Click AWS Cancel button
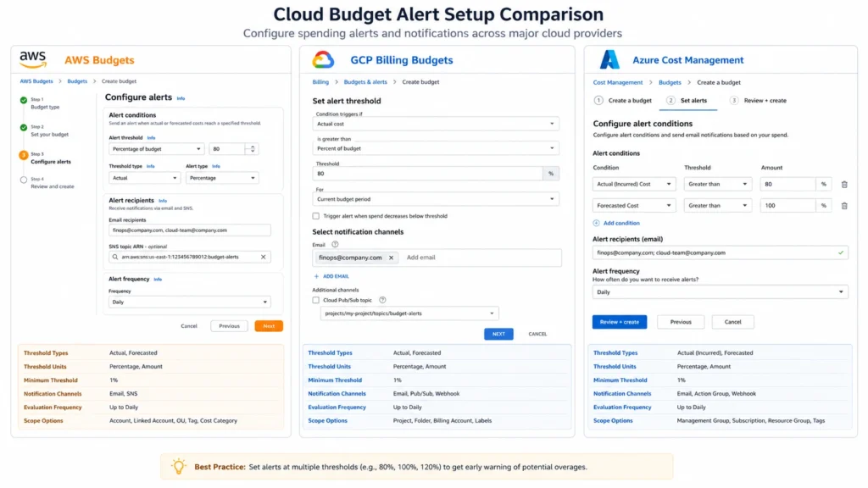Image resolution: width=868 pixels, height=488 pixels. tap(189, 326)
